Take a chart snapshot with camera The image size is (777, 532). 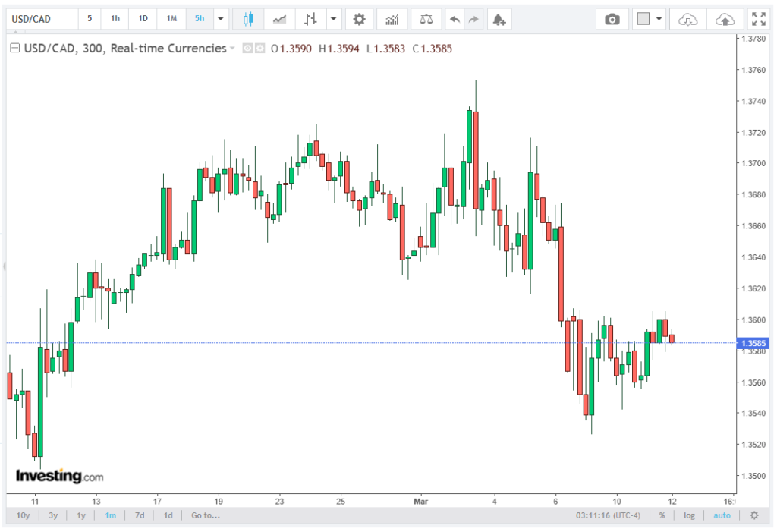tap(612, 19)
